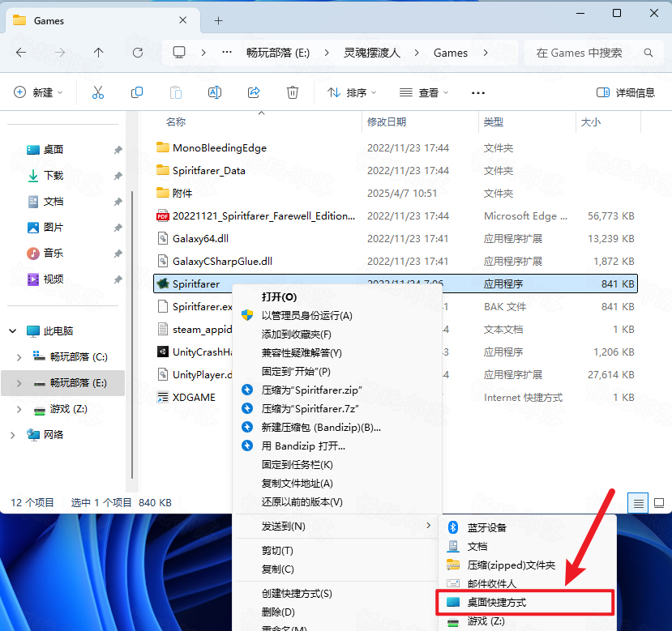Screen dimensions: 672x631
Task: Refresh the Games folder view
Action: point(138,53)
